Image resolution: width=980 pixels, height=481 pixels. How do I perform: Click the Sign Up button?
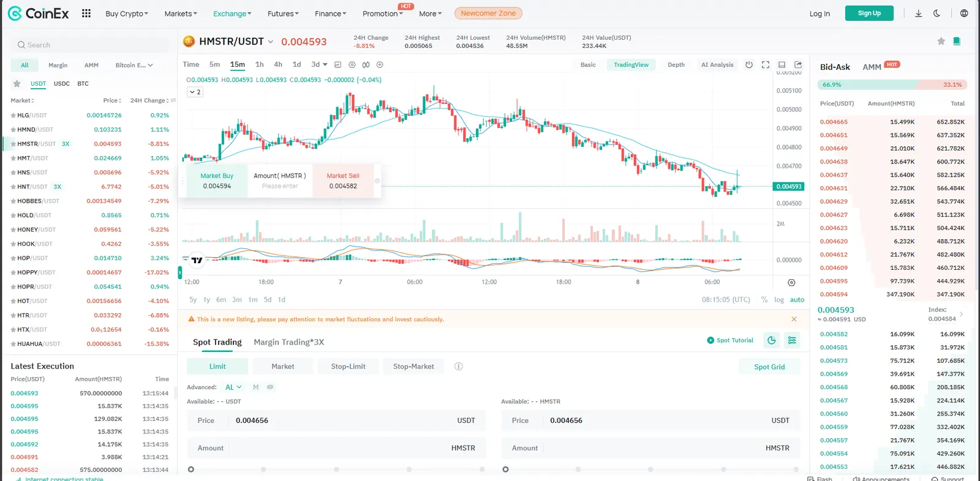pos(869,13)
